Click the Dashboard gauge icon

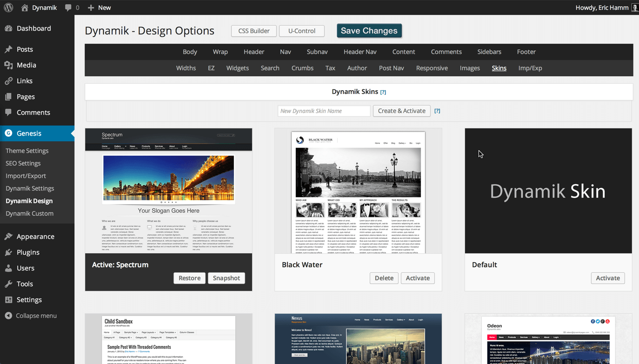[8, 28]
